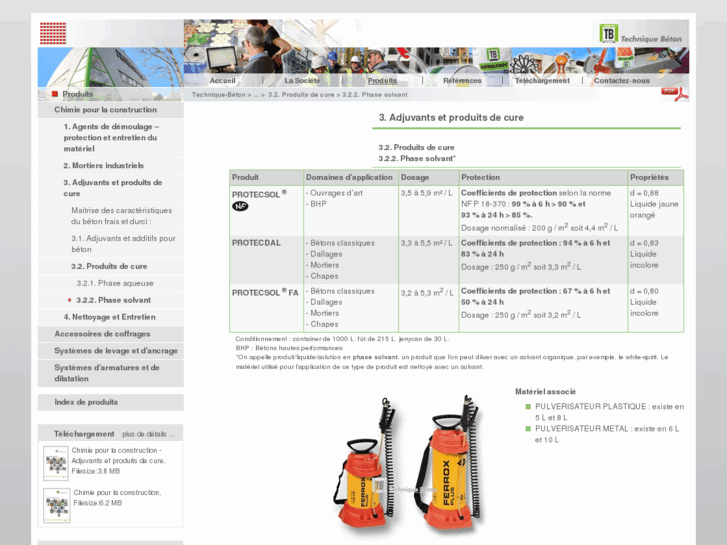Open '4. Nettoyage et Entretien' sidebar item
This screenshot has height=545, width=727.
110,317
